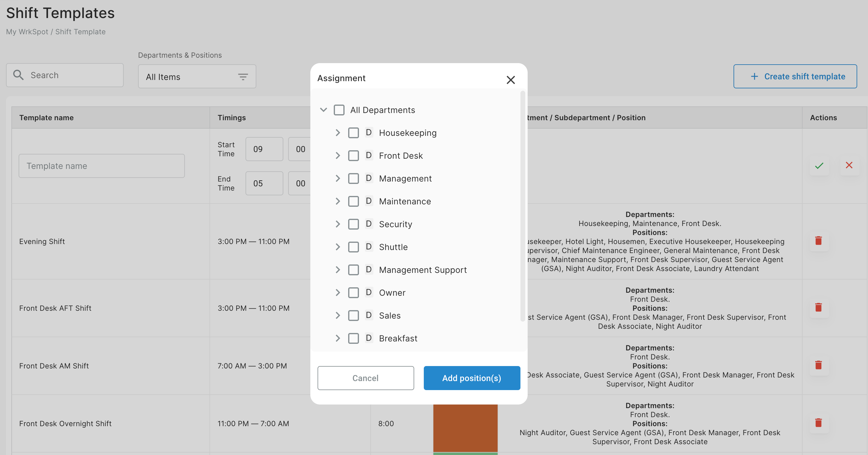This screenshot has width=868, height=455.
Task: Discard new template with red X
Action: pos(849,165)
